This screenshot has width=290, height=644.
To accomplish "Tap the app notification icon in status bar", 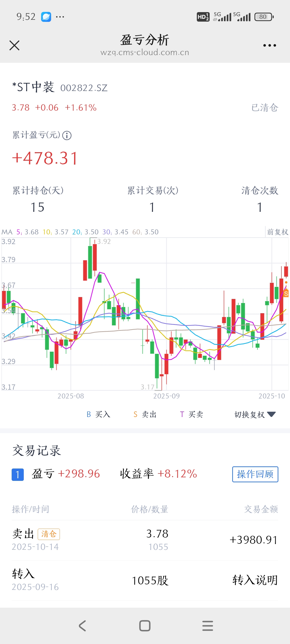I will [46, 17].
